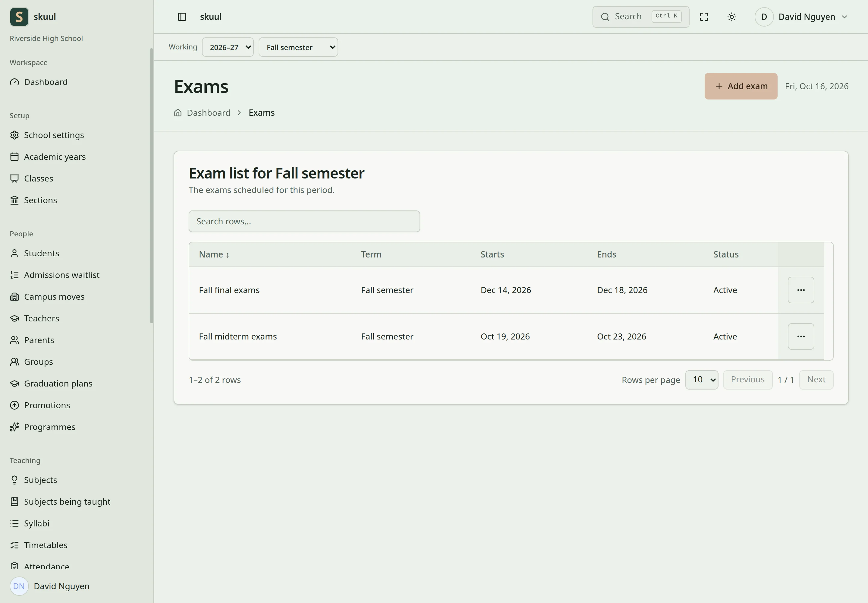Click the Sections bank icon

point(14,200)
